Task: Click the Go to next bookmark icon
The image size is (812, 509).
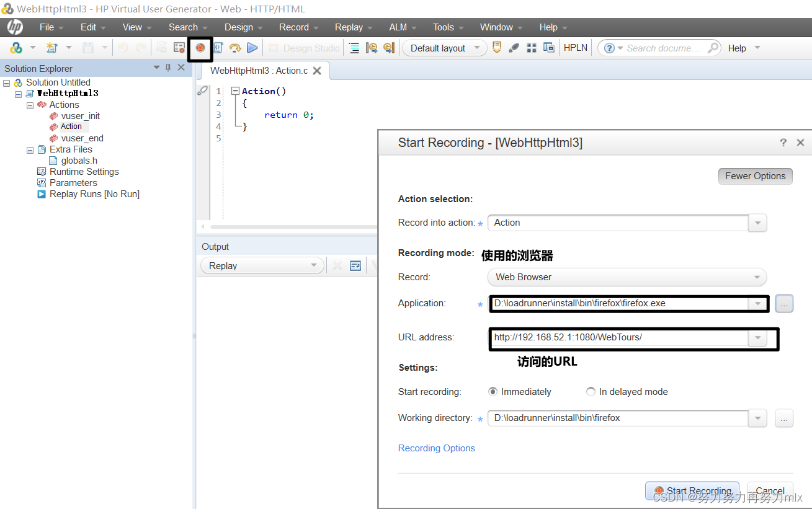Action: 388,48
